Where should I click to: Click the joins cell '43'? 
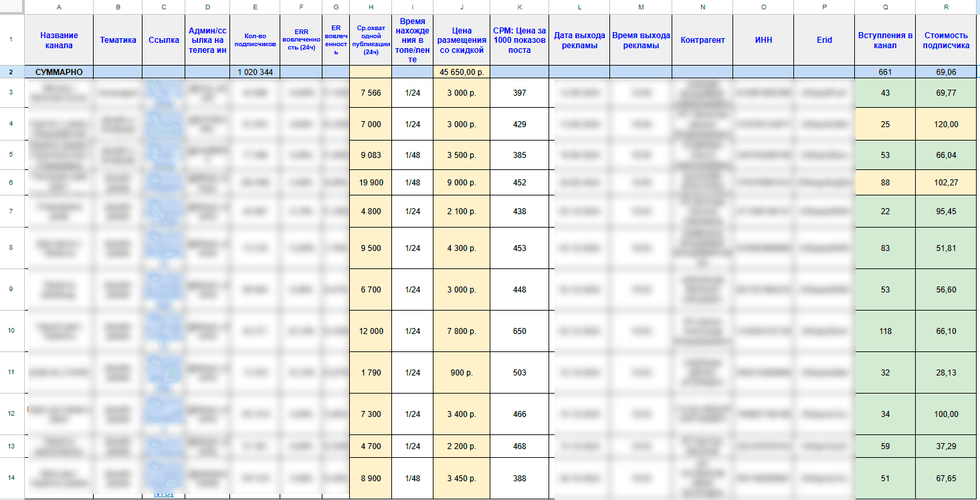click(x=886, y=93)
